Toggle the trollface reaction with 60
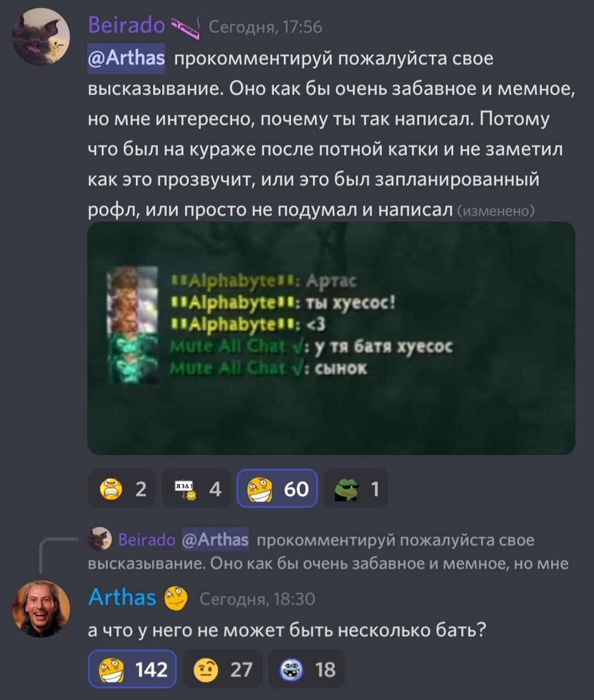 click(x=277, y=488)
